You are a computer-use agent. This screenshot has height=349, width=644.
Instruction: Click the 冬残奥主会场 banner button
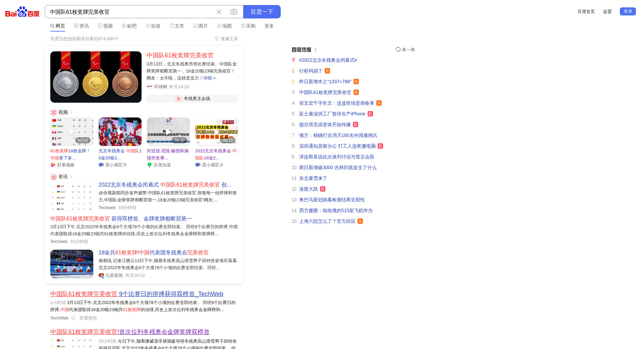click(192, 99)
